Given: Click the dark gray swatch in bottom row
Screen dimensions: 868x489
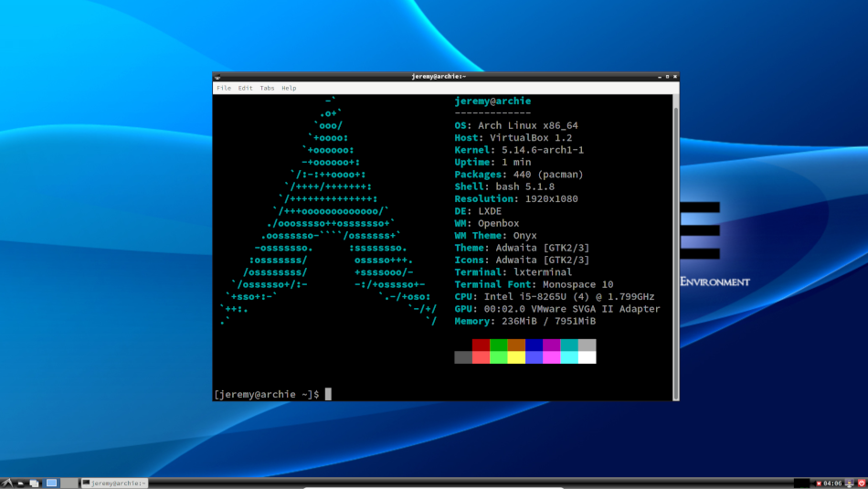Looking at the screenshot, I should [x=463, y=357].
